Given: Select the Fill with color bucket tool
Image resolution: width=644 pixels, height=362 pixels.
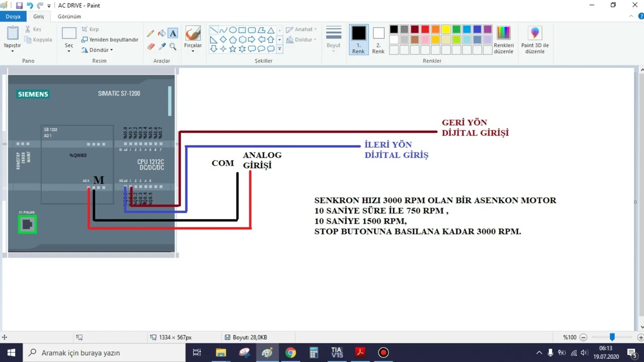Looking at the screenshot, I should (x=162, y=33).
